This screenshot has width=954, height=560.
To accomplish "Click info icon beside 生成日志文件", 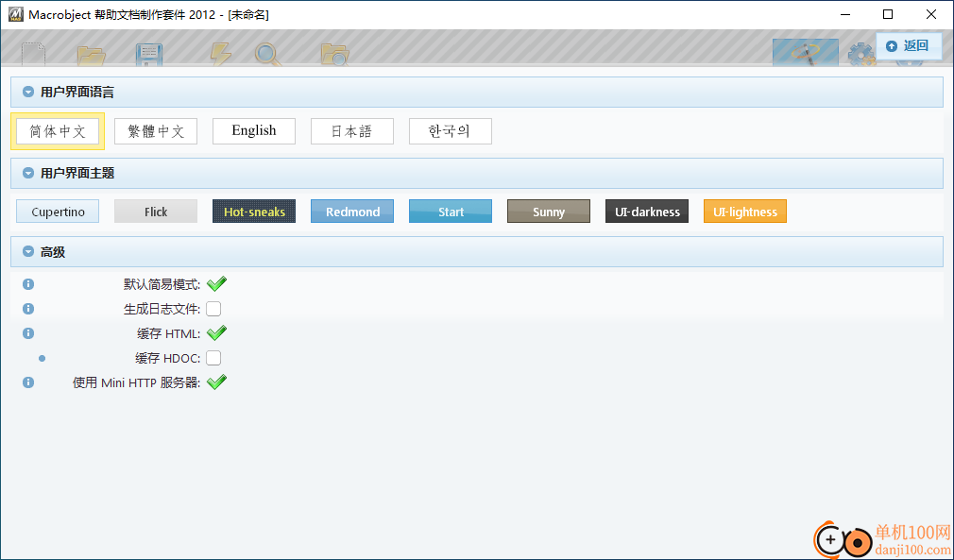I will [28, 309].
